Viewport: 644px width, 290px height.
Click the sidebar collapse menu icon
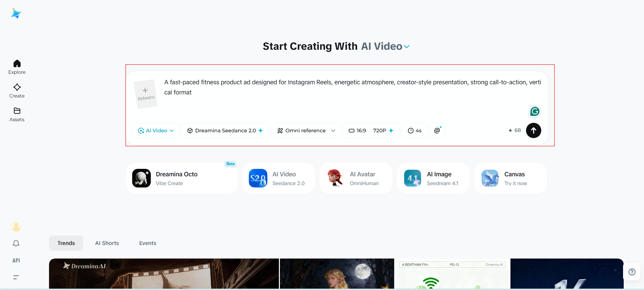[16, 277]
